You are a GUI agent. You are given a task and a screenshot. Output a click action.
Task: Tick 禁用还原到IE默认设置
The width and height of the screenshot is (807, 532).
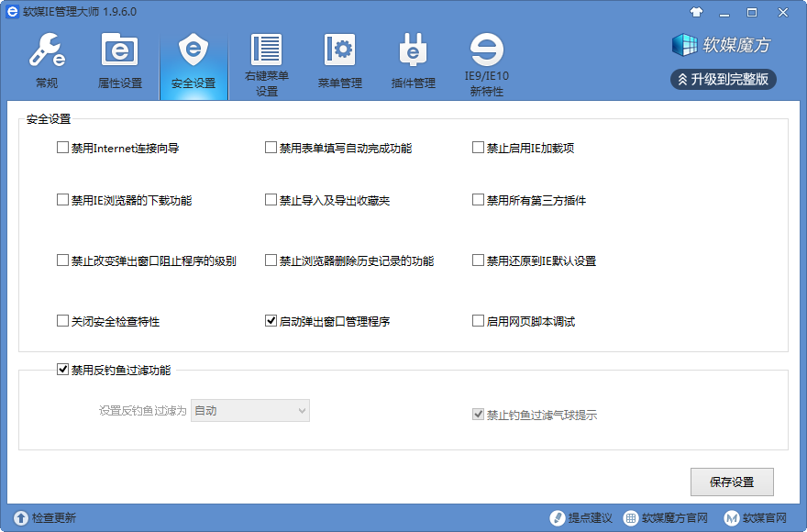478,260
